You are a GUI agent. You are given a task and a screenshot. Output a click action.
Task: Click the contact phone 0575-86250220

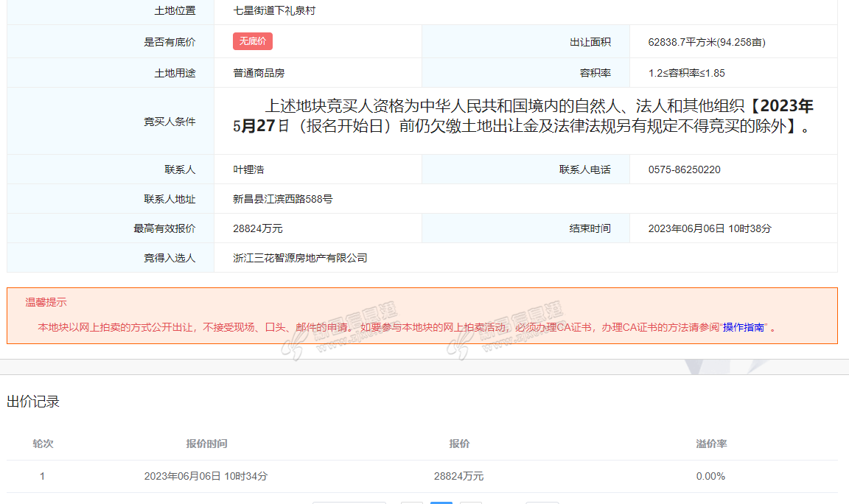click(x=684, y=169)
